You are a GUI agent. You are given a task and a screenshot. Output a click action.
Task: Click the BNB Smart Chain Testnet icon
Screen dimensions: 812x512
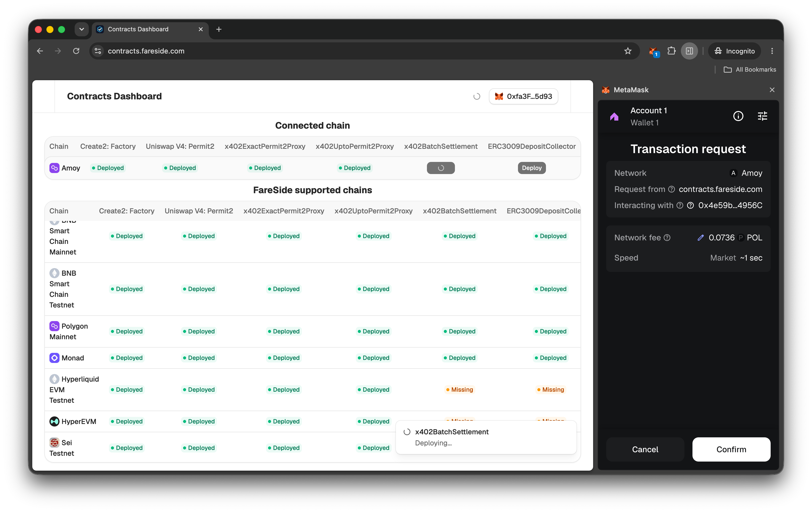point(54,273)
